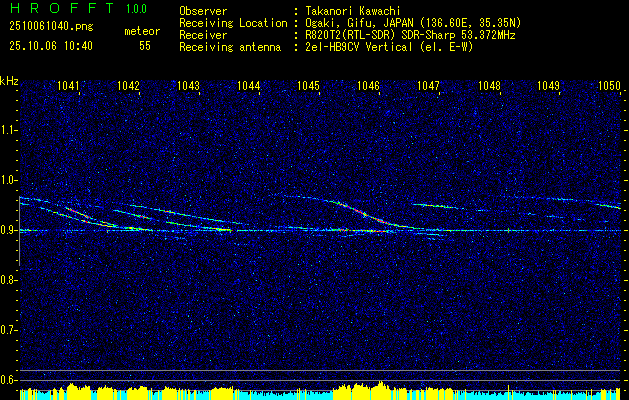The image size is (629, 400).
Task: Click the Observer field label
Action: (203, 11)
